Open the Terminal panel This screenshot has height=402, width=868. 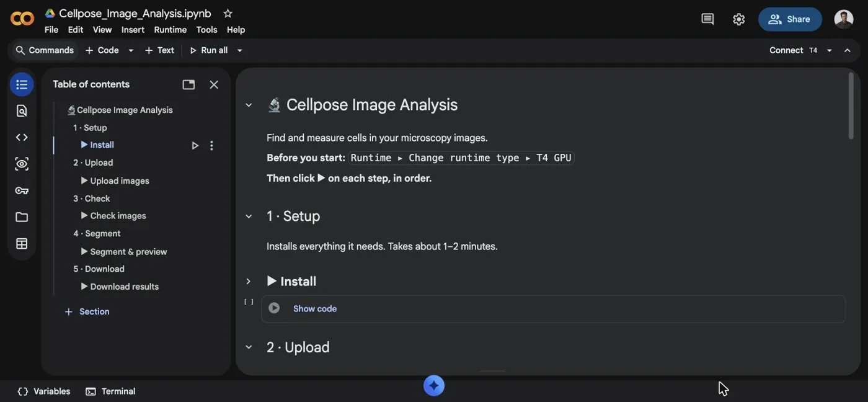pos(110,391)
